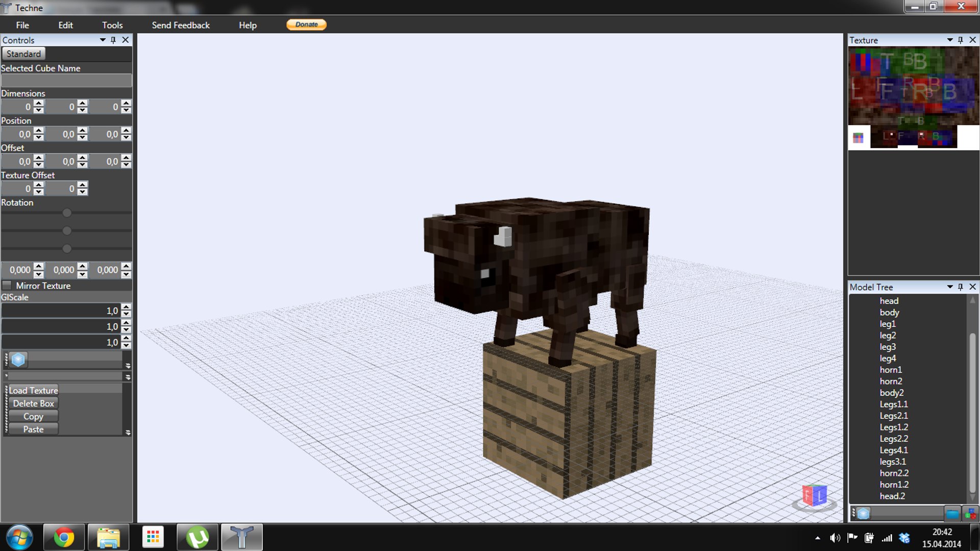
Task: Pin the Controls panel
Action: tap(113, 40)
